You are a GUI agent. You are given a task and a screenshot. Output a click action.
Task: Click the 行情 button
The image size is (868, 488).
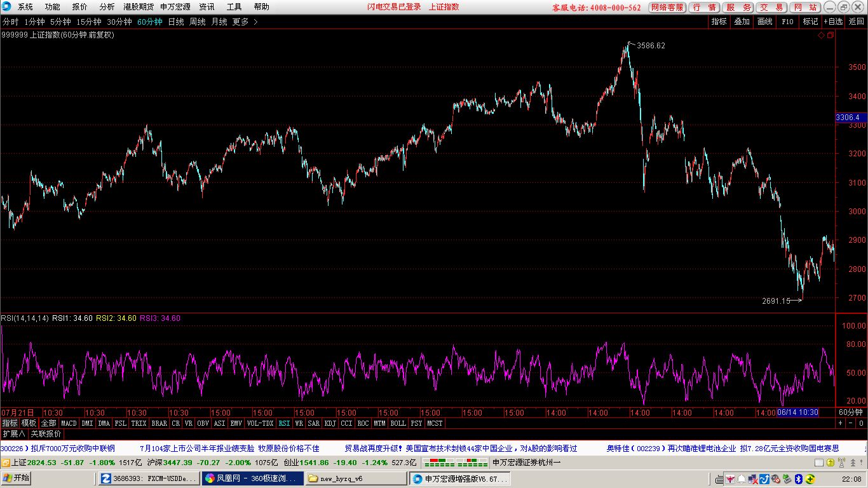click(x=703, y=8)
